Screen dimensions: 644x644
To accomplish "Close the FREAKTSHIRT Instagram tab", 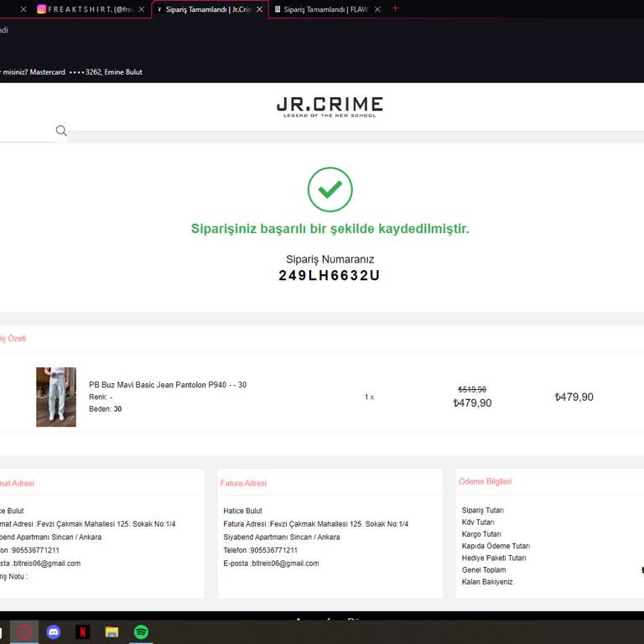I will [x=141, y=9].
